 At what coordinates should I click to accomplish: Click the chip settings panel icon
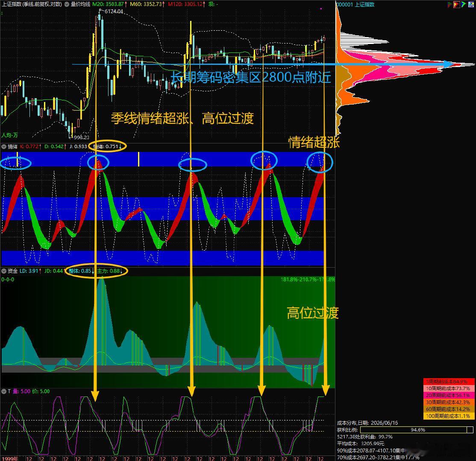pos(470,5)
